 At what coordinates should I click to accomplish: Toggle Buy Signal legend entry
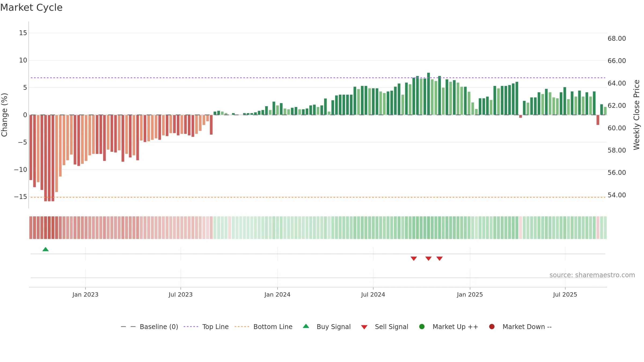click(x=327, y=327)
